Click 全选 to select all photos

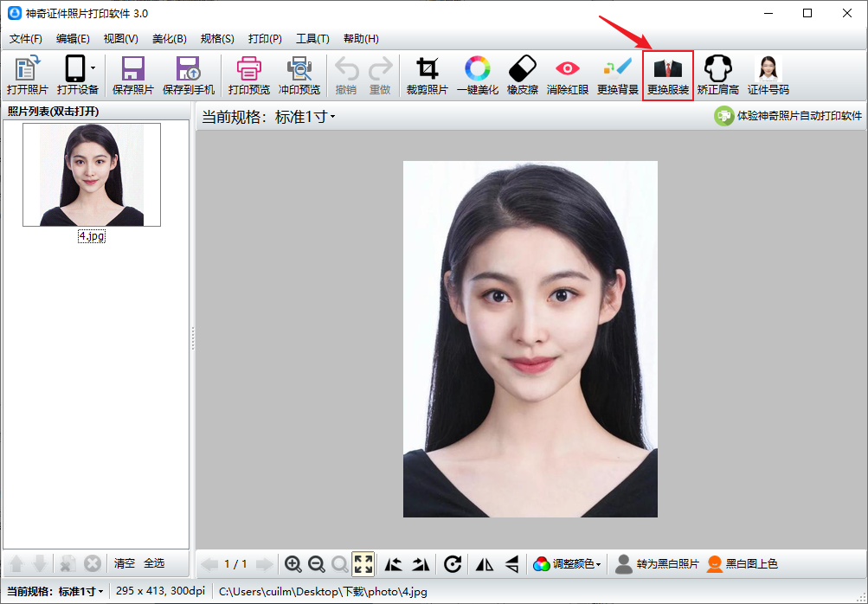(154, 563)
